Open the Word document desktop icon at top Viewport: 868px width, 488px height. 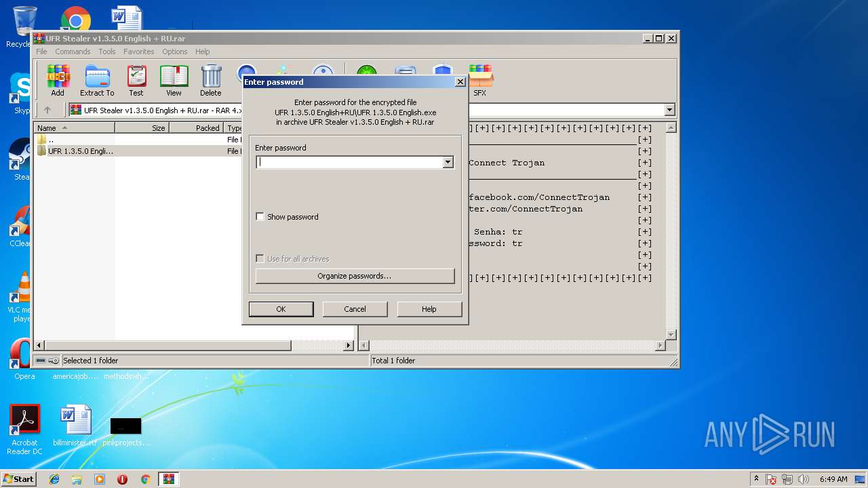(127, 20)
